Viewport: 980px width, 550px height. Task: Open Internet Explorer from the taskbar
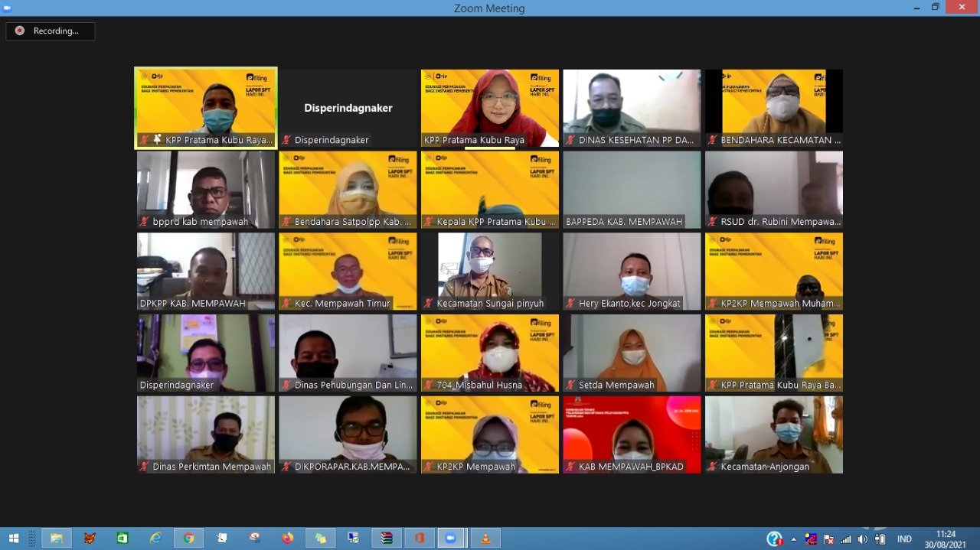pyautogui.click(x=155, y=539)
